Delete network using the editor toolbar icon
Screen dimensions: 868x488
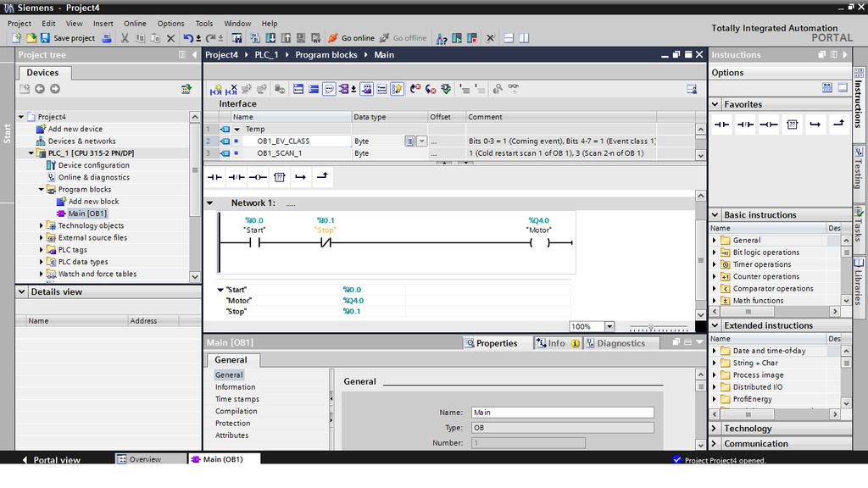point(231,89)
